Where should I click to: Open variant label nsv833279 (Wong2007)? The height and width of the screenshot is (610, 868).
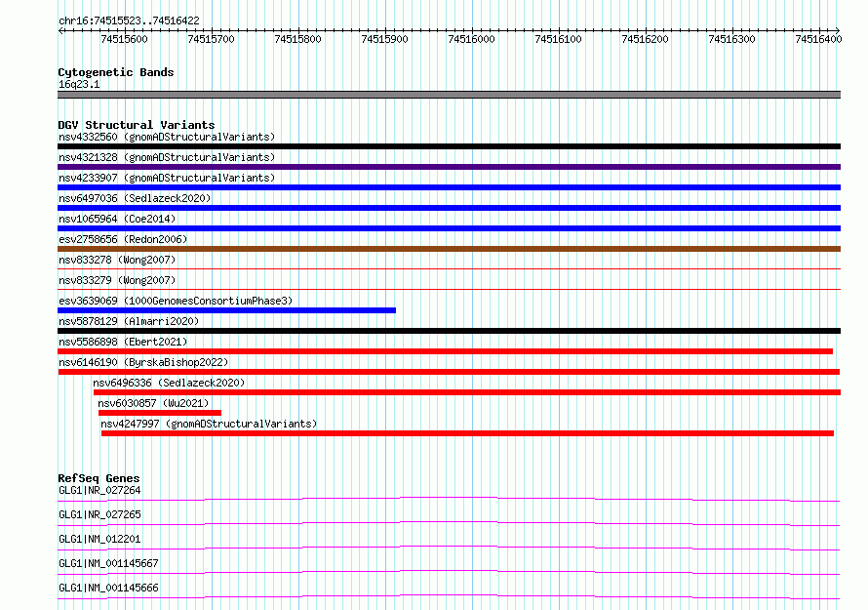(117, 280)
